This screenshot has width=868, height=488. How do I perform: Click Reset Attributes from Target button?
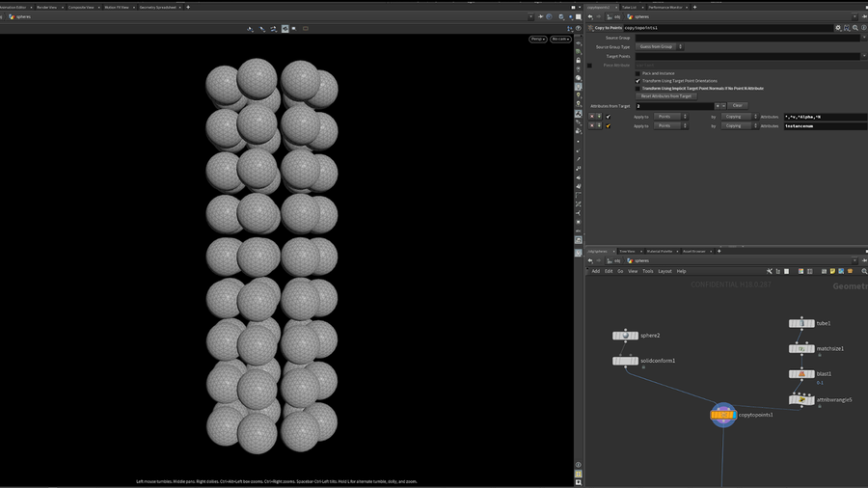pyautogui.click(x=665, y=96)
